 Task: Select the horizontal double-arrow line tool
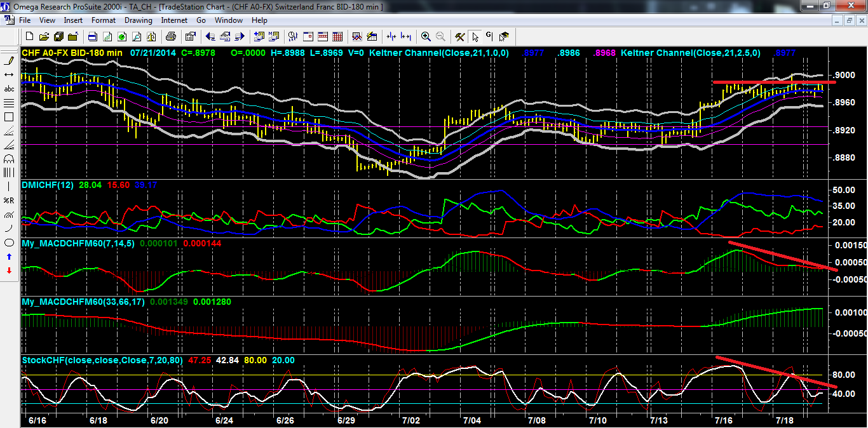(x=9, y=75)
